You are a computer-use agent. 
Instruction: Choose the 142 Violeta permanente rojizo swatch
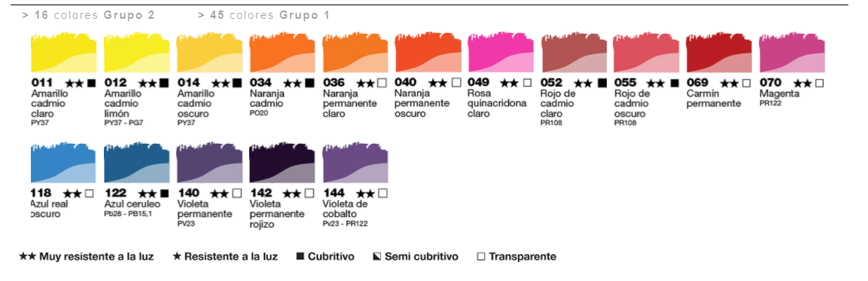tap(282, 163)
